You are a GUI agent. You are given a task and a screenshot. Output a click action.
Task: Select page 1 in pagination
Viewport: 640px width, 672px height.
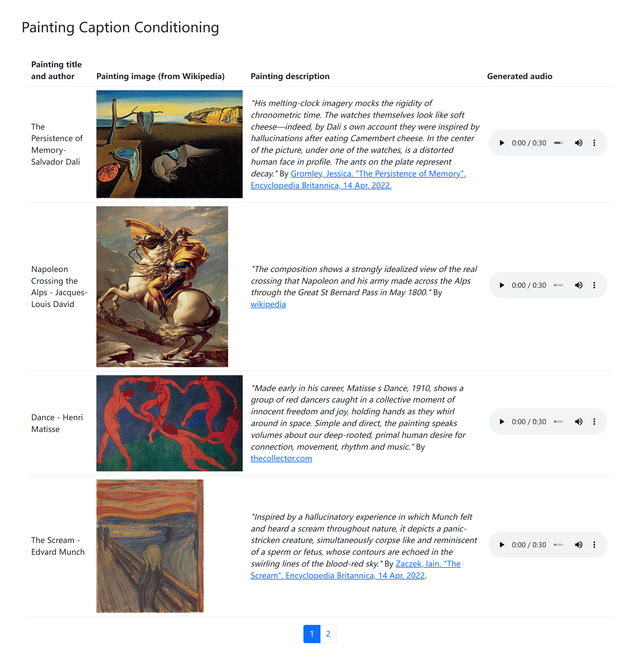311,634
